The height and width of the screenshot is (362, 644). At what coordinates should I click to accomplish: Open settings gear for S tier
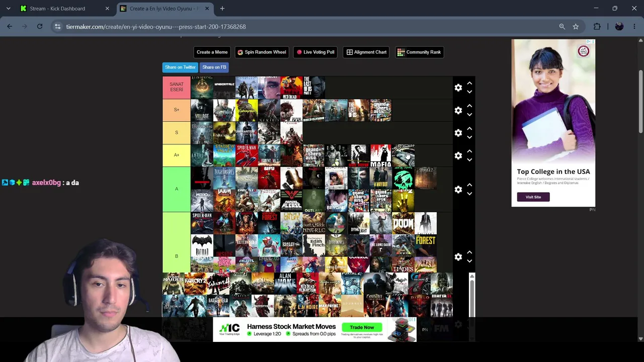(x=458, y=133)
